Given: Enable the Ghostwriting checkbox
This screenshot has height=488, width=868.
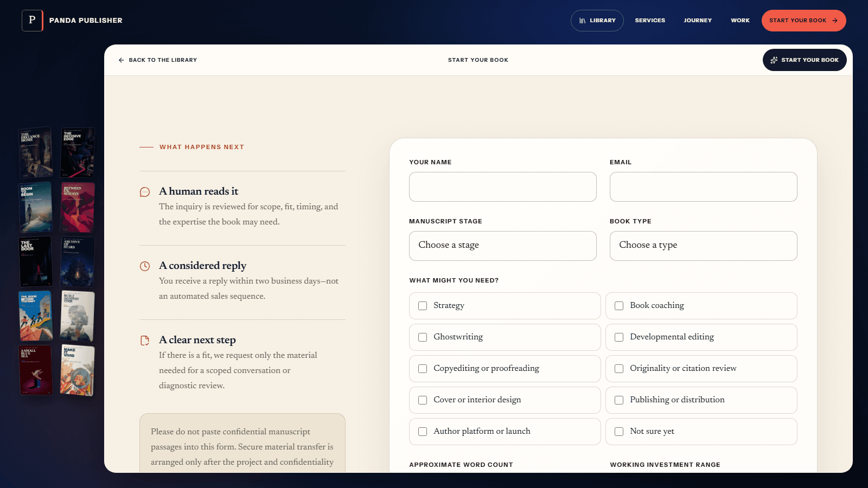Looking at the screenshot, I should point(423,337).
